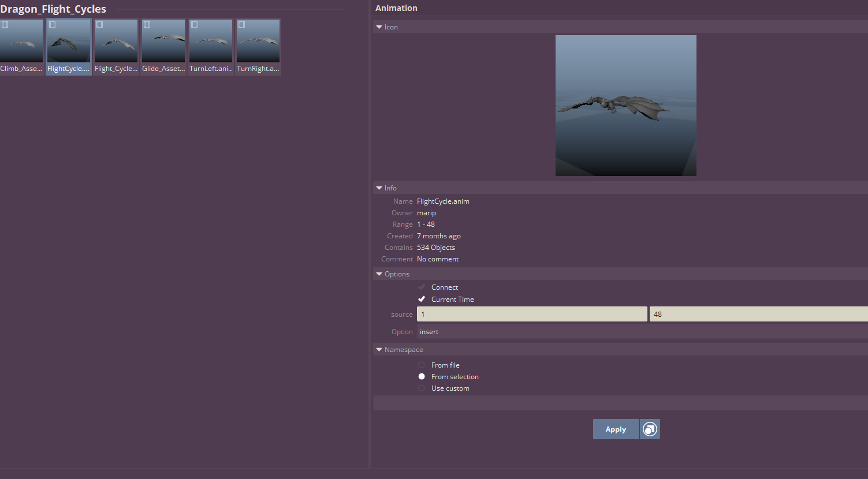Click film-strip icon on FlightCycle.anim thumbnail
This screenshot has width=868, height=479.
(52, 25)
